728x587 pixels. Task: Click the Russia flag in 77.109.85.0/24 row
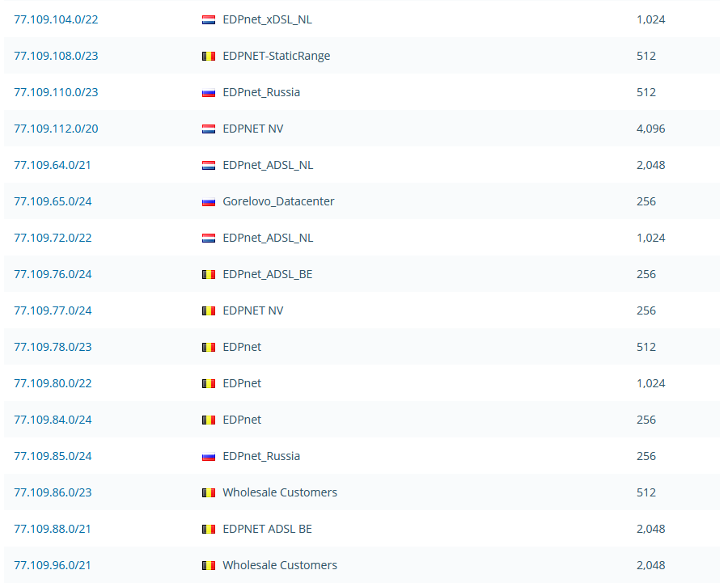209,456
